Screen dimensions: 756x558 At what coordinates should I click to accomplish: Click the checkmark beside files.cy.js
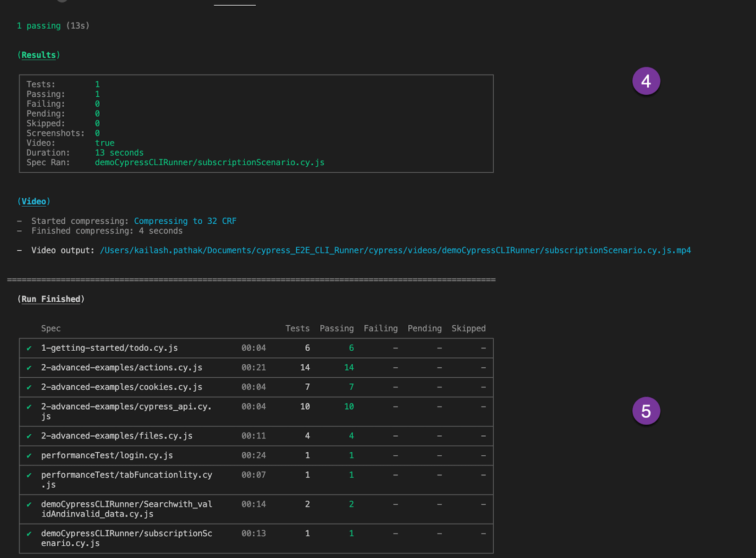coord(29,436)
